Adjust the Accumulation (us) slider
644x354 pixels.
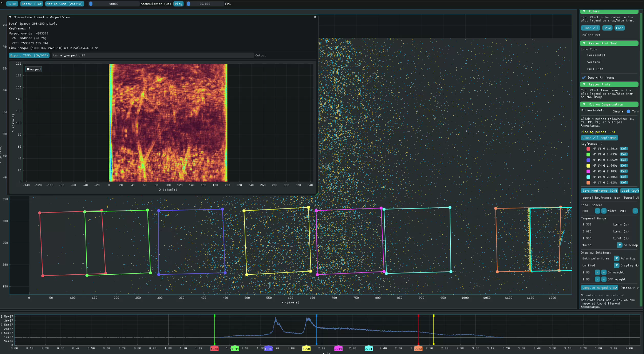pos(114,4)
